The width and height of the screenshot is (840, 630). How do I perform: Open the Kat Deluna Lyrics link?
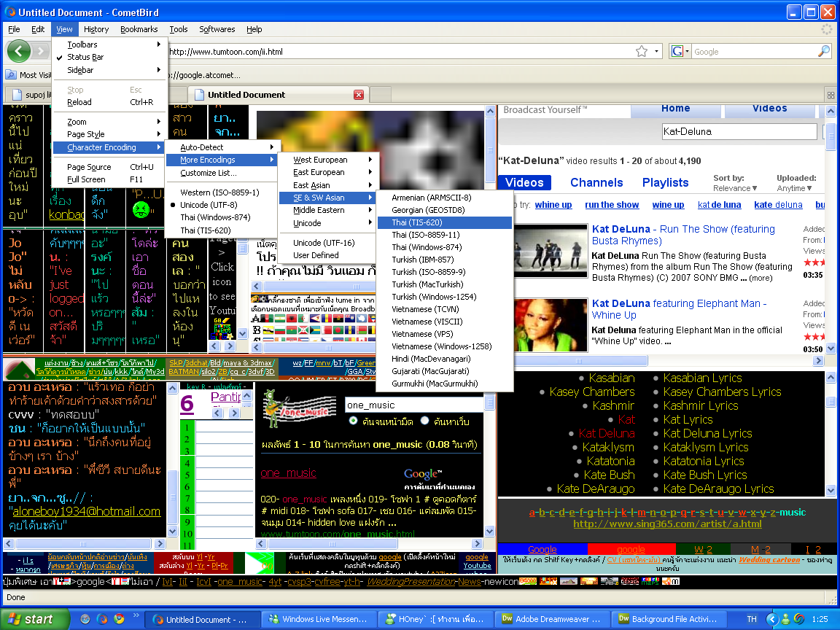pyautogui.click(x=707, y=433)
